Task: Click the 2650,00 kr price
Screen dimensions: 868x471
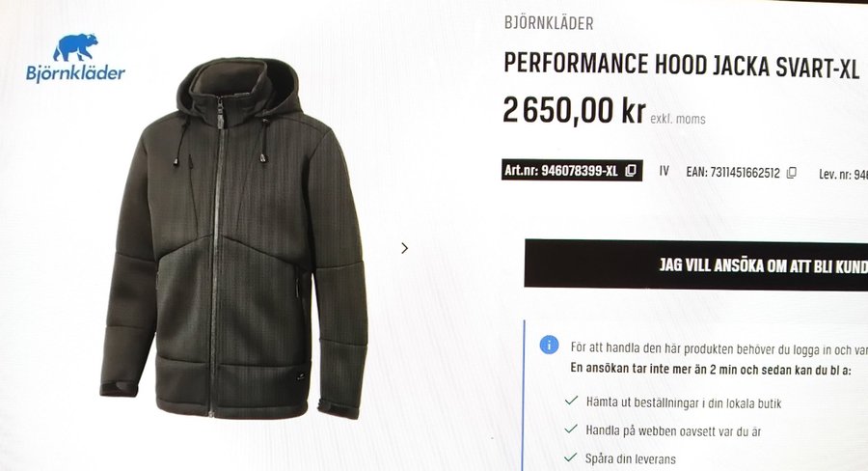Action: click(x=574, y=110)
